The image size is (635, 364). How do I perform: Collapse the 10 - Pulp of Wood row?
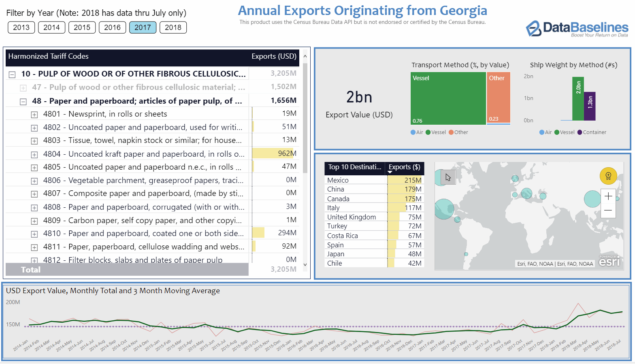pyautogui.click(x=12, y=75)
